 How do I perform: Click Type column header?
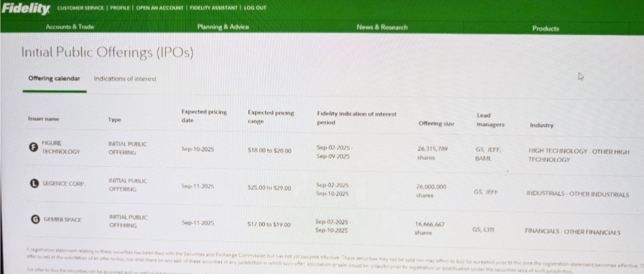coord(114,120)
